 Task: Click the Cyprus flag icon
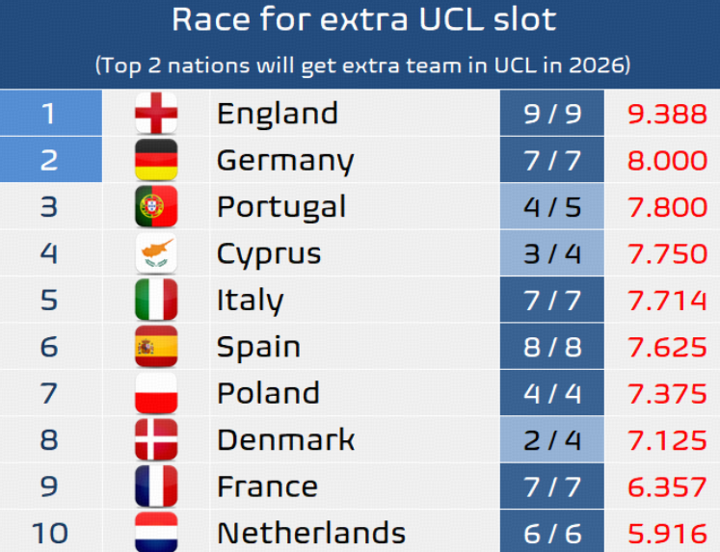coord(156,253)
